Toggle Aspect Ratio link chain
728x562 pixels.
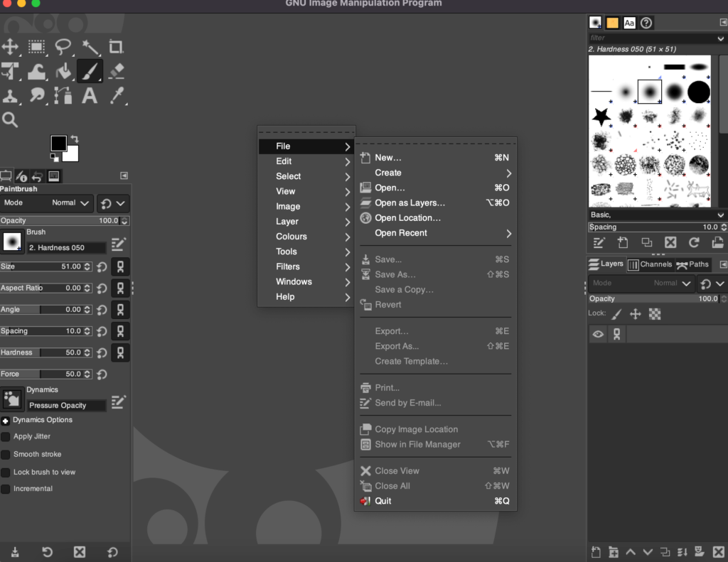[120, 288]
